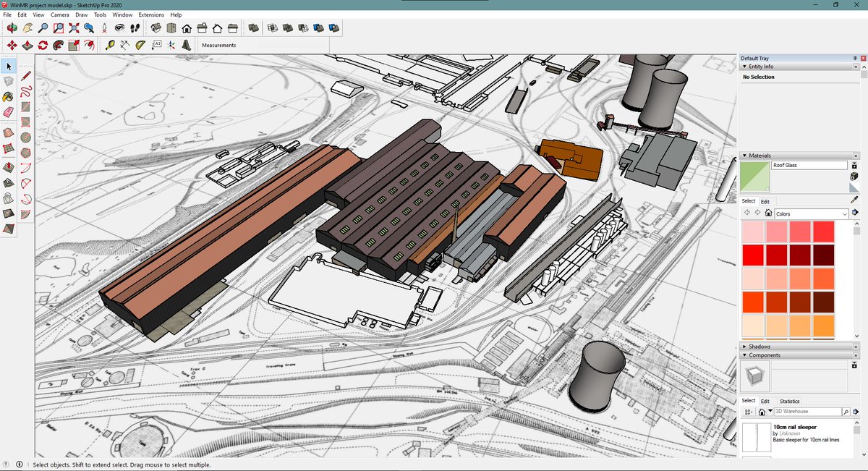The image size is (868, 471).
Task: Select the Polygon draw tool
Action: (x=26, y=153)
